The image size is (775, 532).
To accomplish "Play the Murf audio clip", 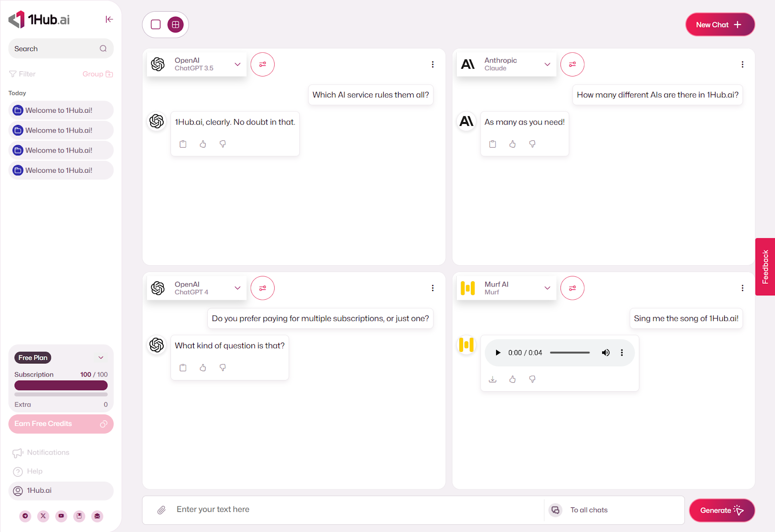I will click(x=498, y=352).
